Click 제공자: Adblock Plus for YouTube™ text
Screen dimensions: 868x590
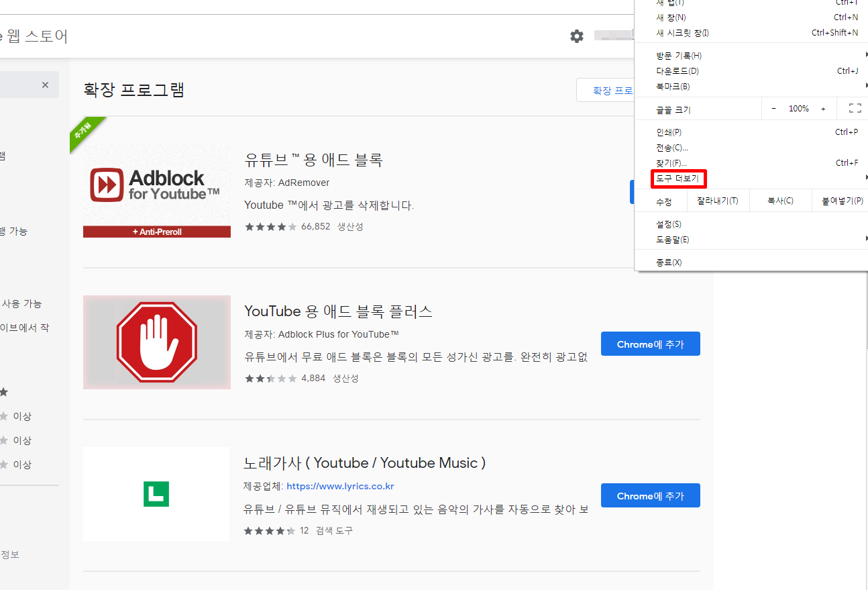[x=322, y=334]
